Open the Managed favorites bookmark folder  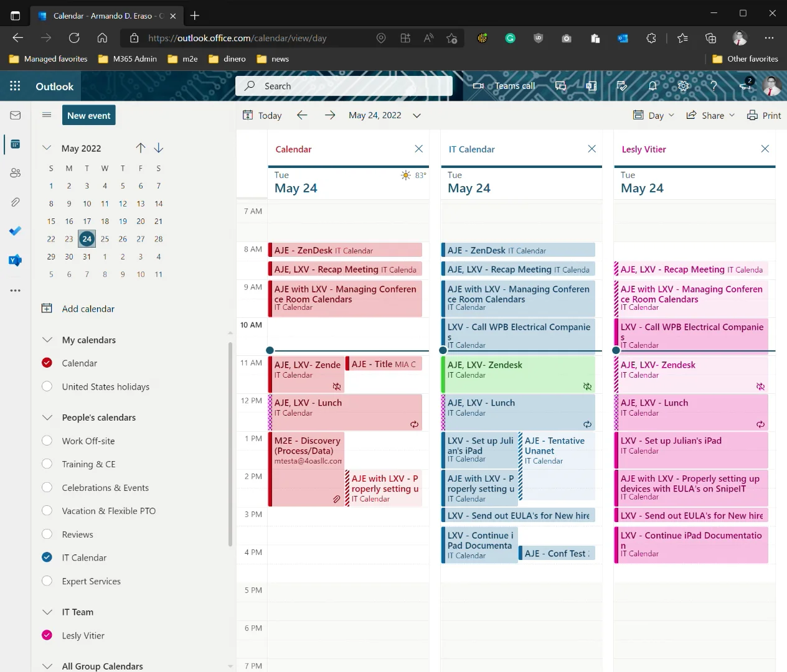pos(48,59)
